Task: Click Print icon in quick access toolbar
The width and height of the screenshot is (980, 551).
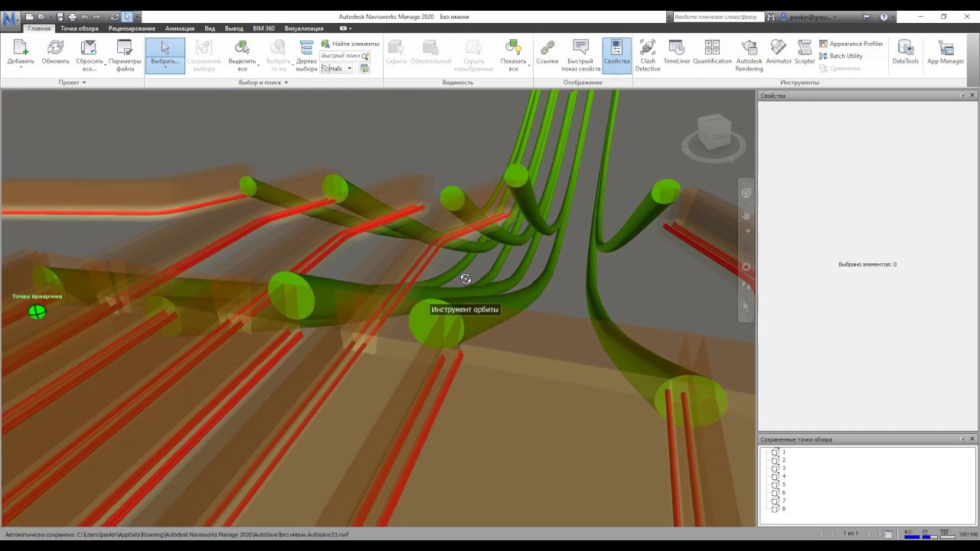Action: pos(72,17)
